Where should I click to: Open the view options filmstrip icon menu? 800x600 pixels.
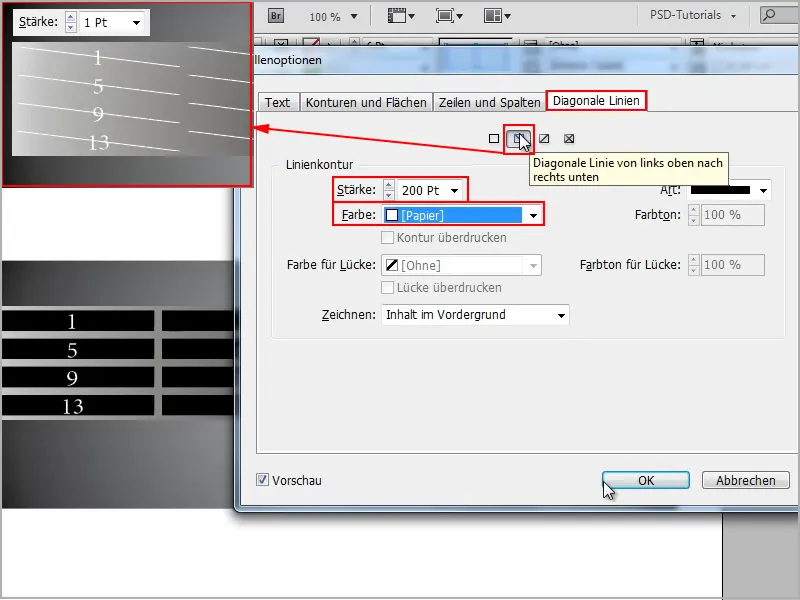pos(401,16)
